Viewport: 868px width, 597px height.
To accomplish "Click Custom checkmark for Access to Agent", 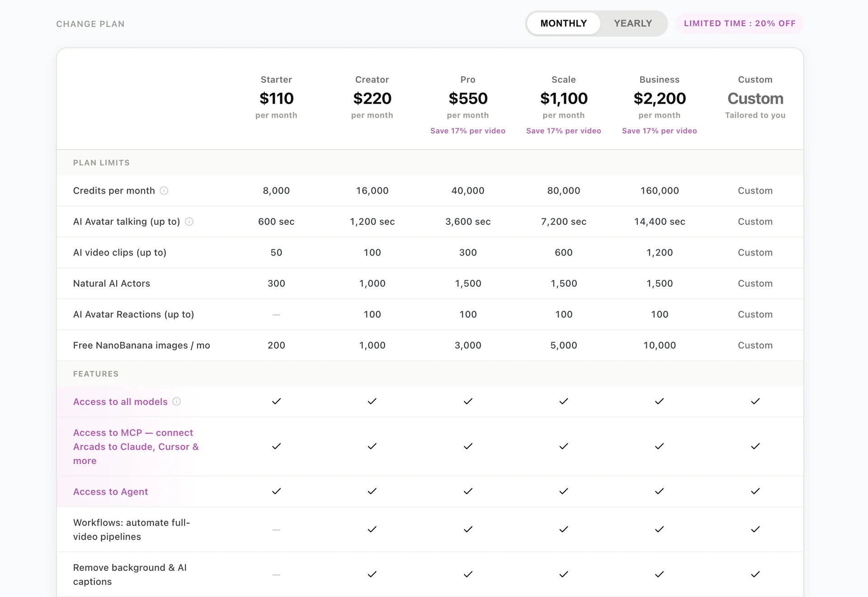I will (755, 491).
